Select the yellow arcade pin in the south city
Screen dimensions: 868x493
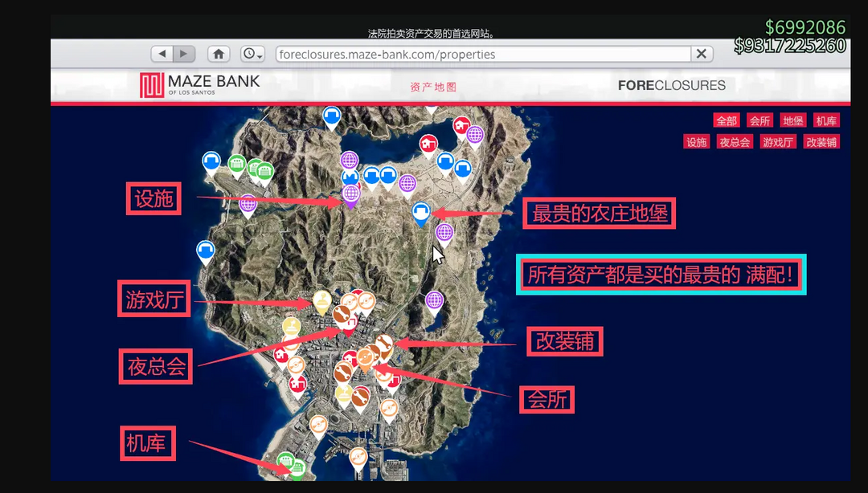pos(344,395)
